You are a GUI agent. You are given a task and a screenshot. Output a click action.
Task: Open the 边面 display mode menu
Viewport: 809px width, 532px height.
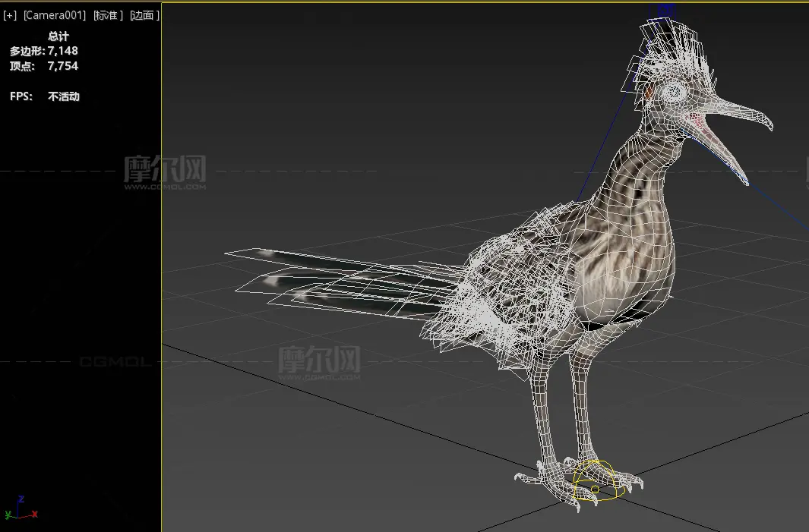tap(144, 15)
